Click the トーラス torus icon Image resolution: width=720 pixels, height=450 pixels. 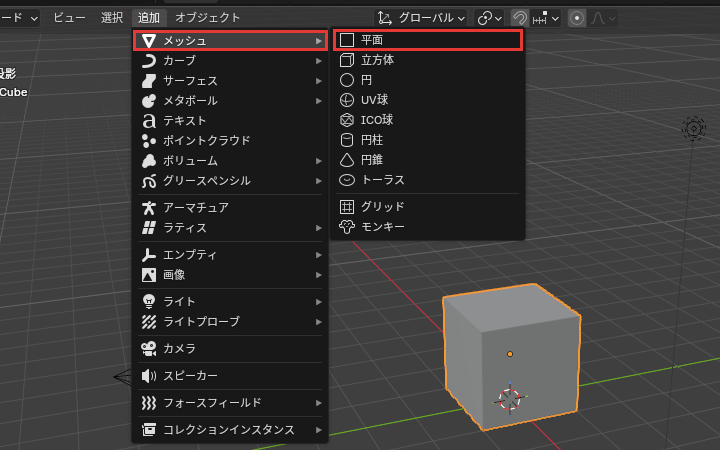click(x=347, y=180)
